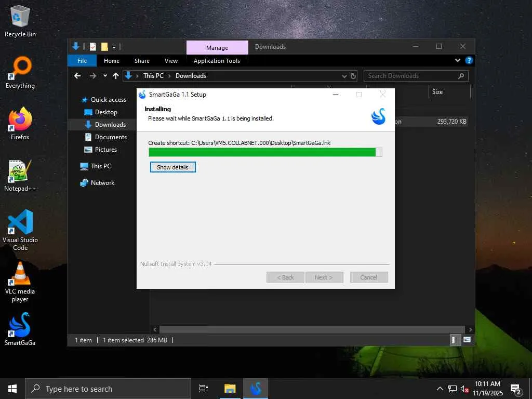Click the 293,720 KB file size cell
The height and width of the screenshot is (399, 532).
point(451,122)
